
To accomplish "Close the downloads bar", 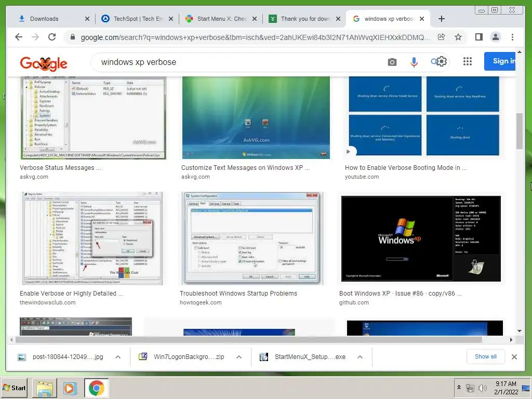I will tap(514, 357).
